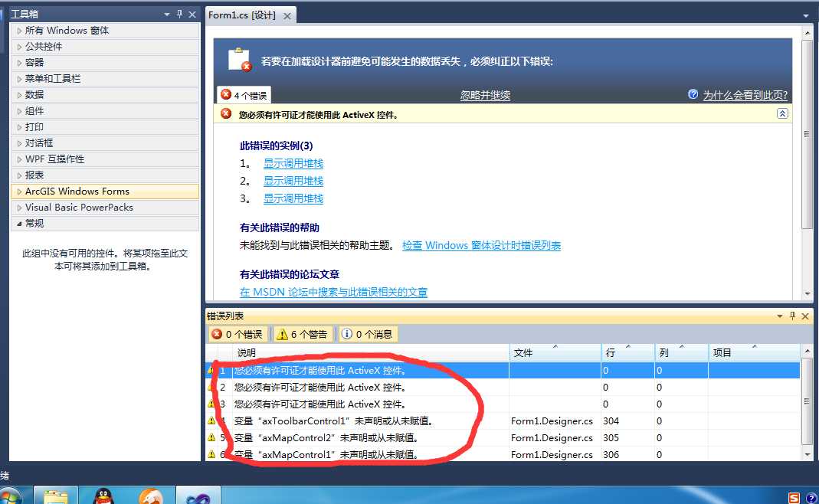The image size is (819, 504).
Task: Open the document tab list dropdown arrow
Action: [806, 15]
